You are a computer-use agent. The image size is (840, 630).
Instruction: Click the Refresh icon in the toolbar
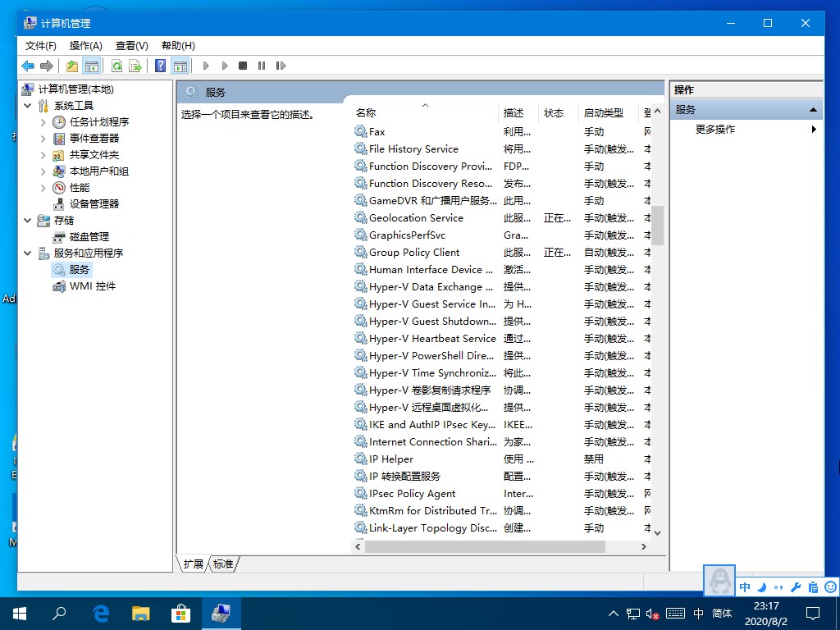pyautogui.click(x=116, y=66)
